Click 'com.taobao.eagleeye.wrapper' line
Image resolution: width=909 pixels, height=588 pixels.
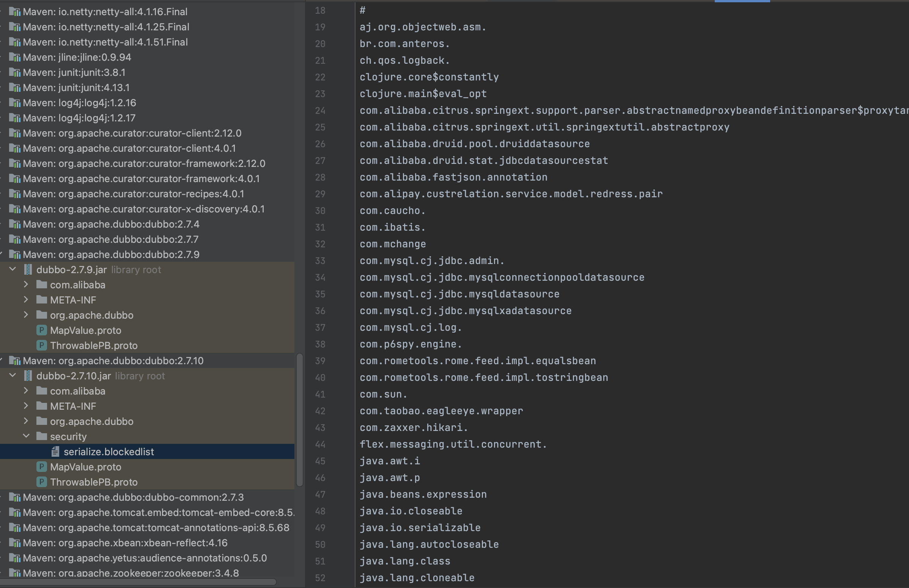point(441,411)
